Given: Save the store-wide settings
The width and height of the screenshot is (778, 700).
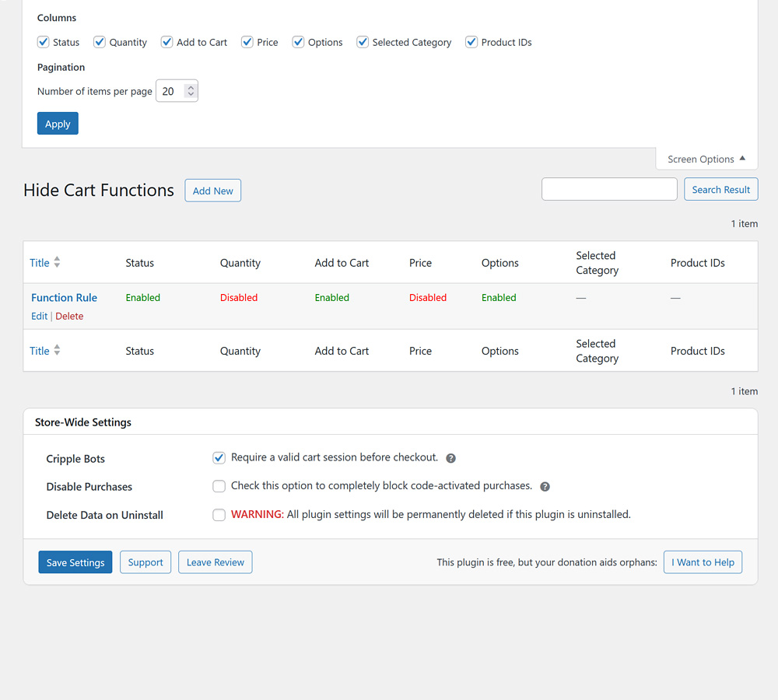Looking at the screenshot, I should [75, 562].
